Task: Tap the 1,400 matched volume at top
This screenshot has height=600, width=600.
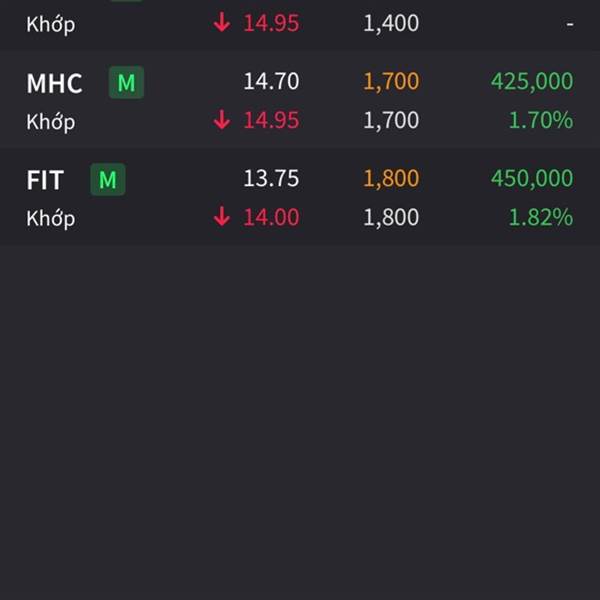Action: pyautogui.click(x=391, y=23)
